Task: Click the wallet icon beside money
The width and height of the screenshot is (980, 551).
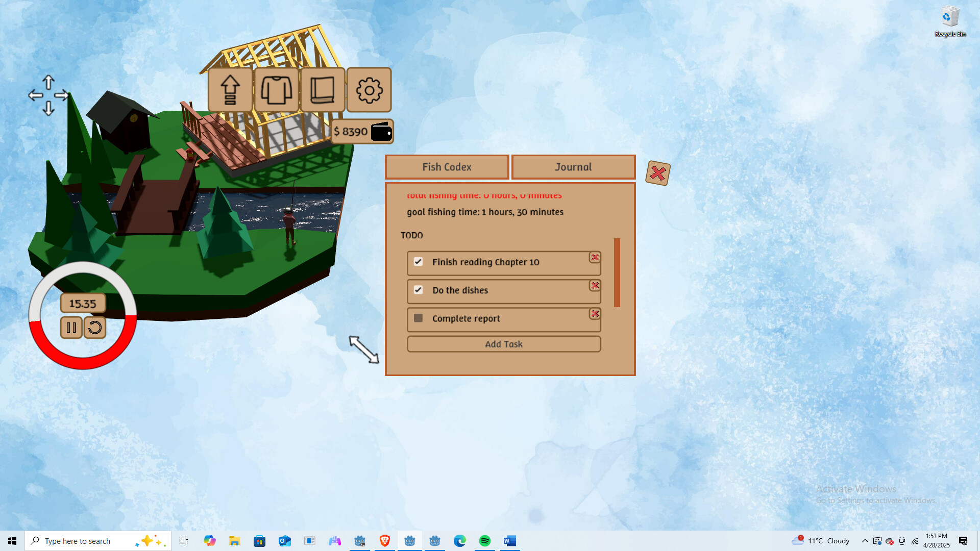Action: click(381, 132)
